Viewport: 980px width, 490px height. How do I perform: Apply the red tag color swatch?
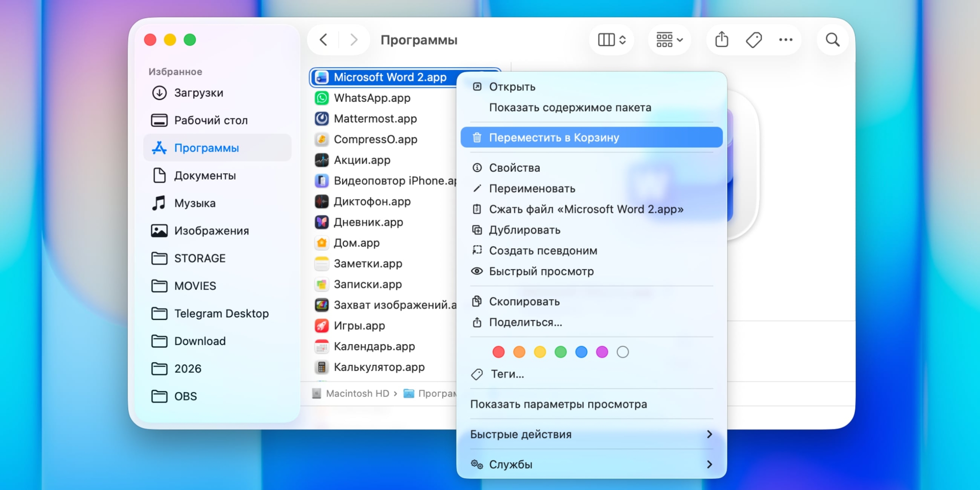(x=498, y=352)
